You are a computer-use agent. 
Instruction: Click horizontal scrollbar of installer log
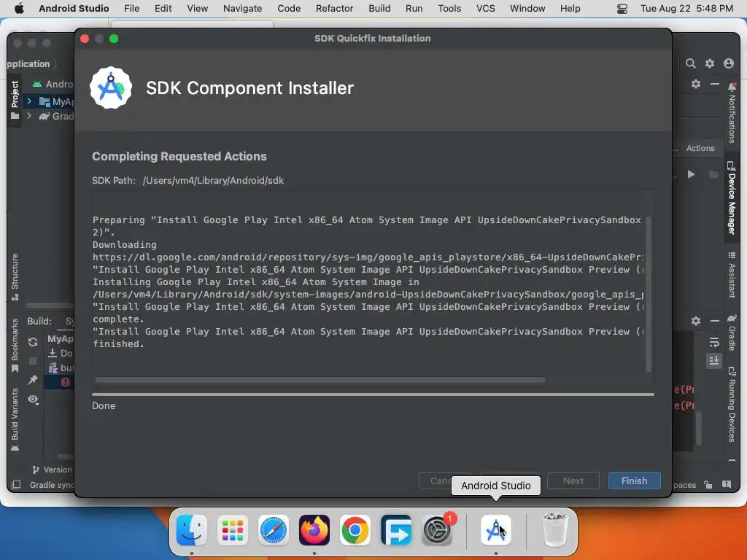320,380
